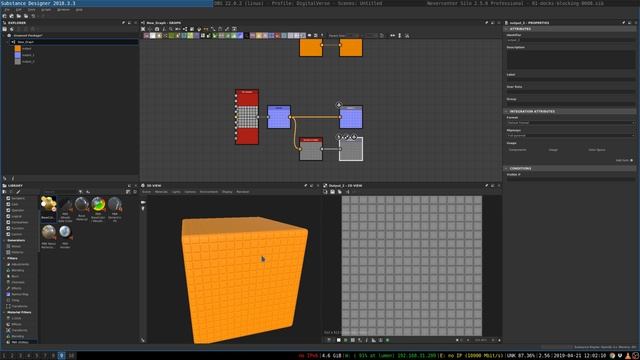Select the blue output node in graph

coord(351,117)
